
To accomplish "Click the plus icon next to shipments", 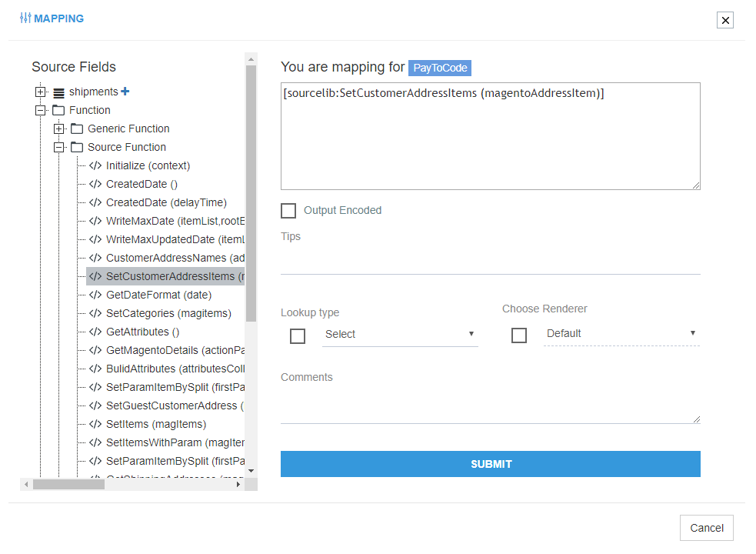I will [125, 92].
